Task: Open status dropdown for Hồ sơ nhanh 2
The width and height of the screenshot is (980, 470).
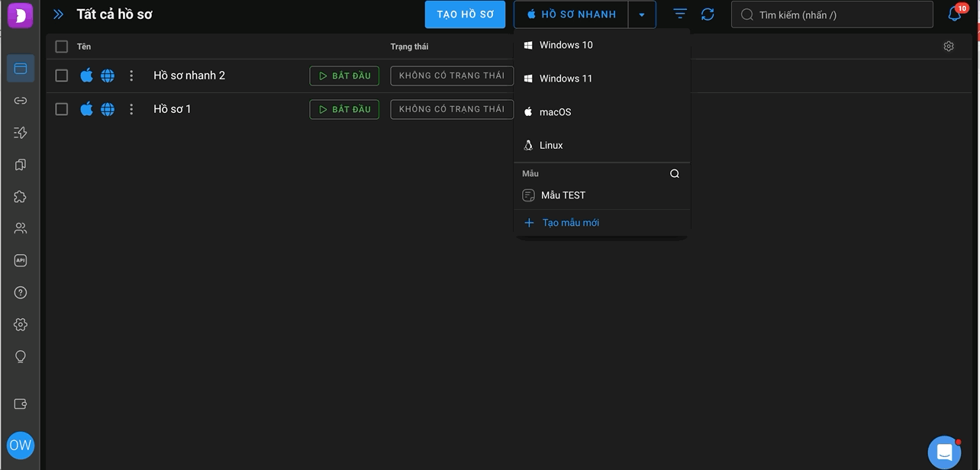Action: click(x=452, y=76)
